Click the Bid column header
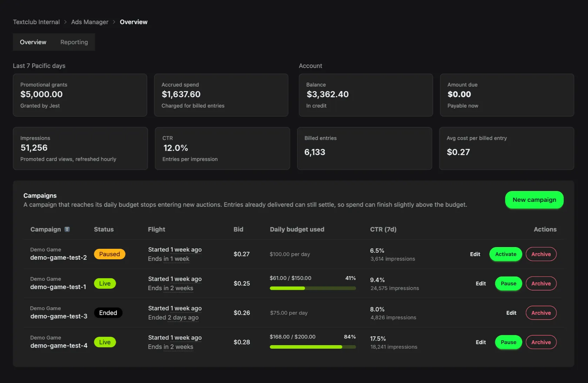Image resolution: width=588 pixels, height=383 pixels. pos(239,230)
